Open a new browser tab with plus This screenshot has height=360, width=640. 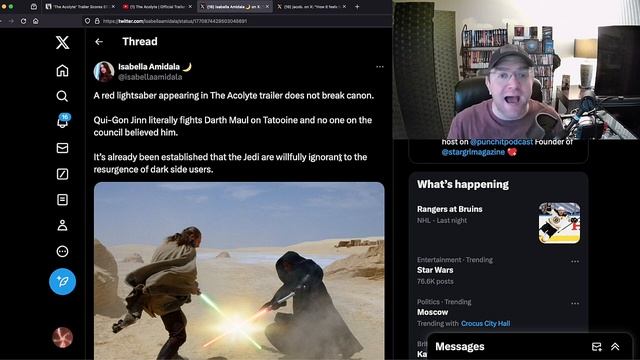pyautogui.click(x=357, y=7)
